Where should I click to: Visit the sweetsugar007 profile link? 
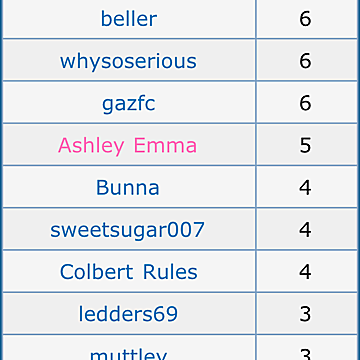tap(127, 230)
